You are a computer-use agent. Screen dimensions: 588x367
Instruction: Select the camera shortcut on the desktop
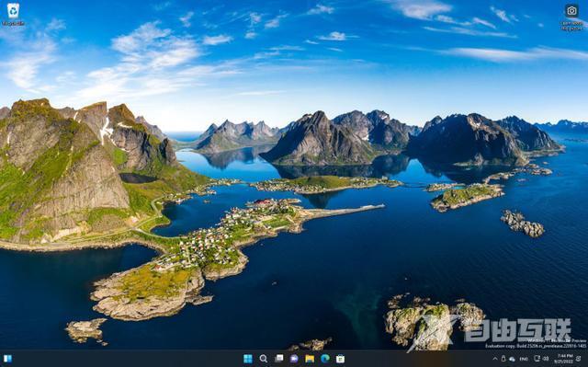point(572,17)
